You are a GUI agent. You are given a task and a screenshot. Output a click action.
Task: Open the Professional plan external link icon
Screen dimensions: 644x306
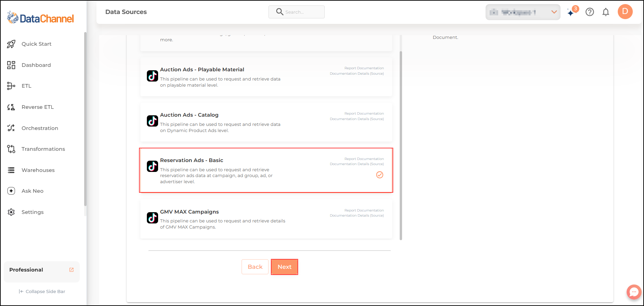tap(72, 270)
